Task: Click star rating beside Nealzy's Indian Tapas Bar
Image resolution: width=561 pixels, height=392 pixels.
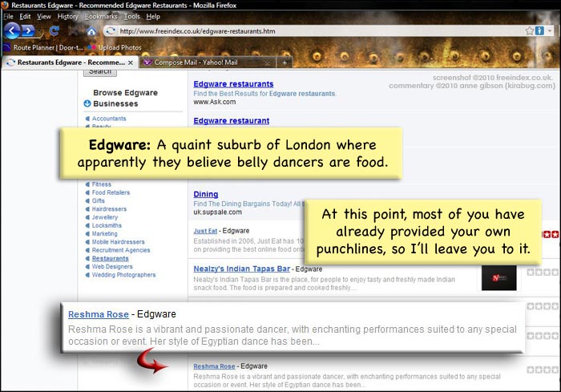Action: (x=543, y=273)
